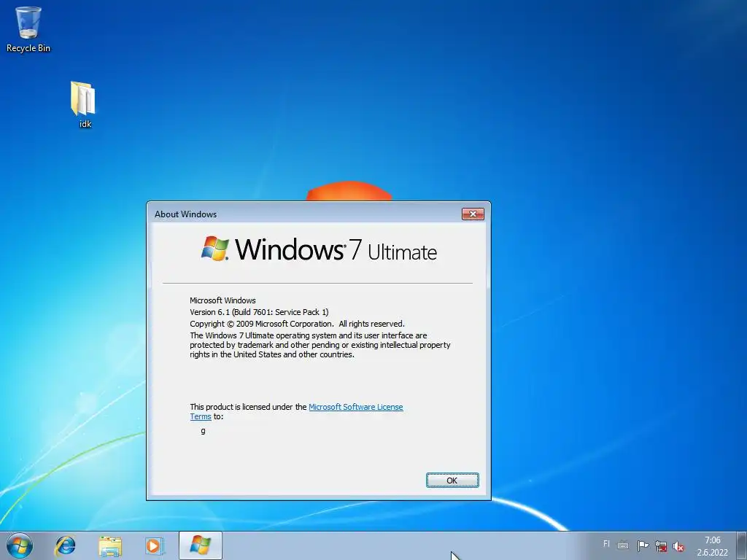This screenshot has height=560, width=747.
Task: Click the Version 6.1 build text
Action: (259, 312)
